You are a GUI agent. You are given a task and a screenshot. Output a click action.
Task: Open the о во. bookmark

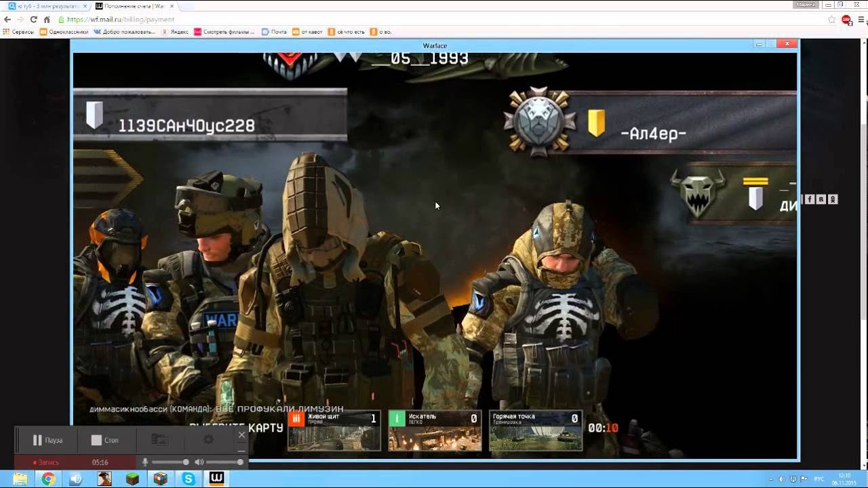pyautogui.click(x=381, y=32)
